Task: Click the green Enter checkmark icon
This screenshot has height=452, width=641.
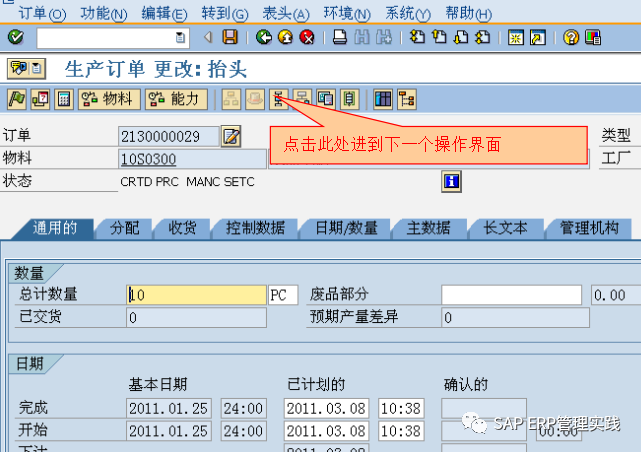Action: click(15, 38)
